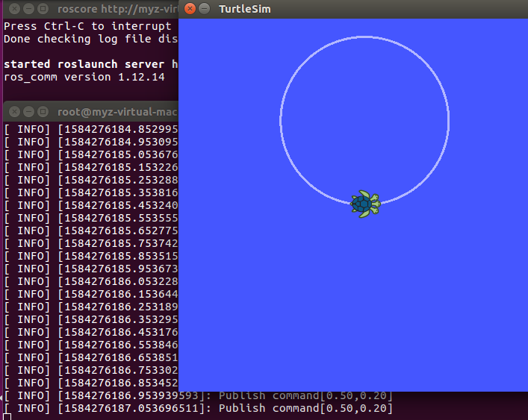Click the terminal cursor block at bottom
This screenshot has height=420, width=528.
pos(7,417)
